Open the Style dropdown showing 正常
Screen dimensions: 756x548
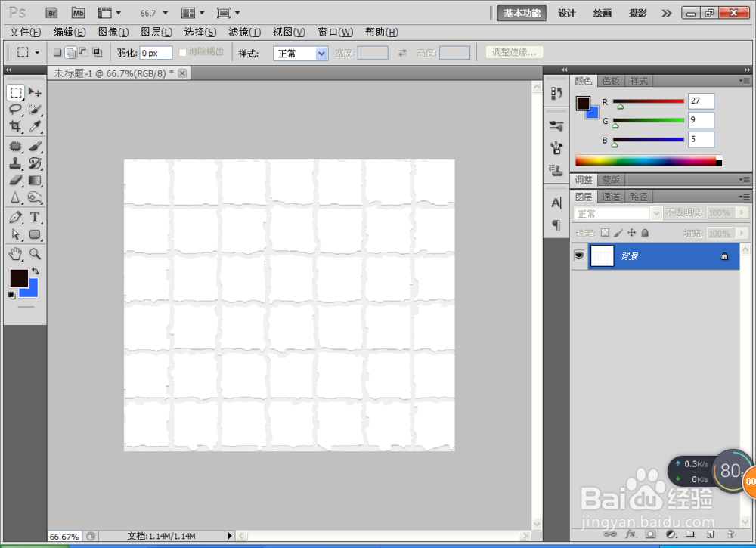[300, 54]
